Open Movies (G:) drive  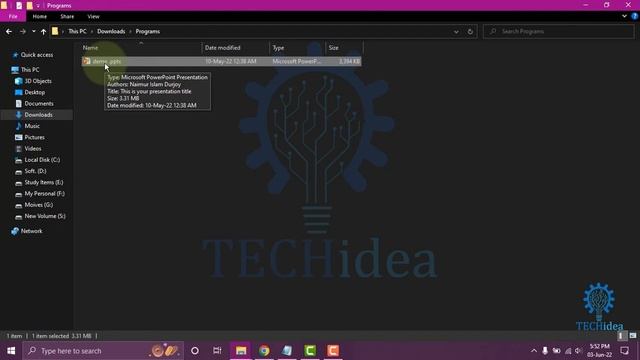pos(38,205)
